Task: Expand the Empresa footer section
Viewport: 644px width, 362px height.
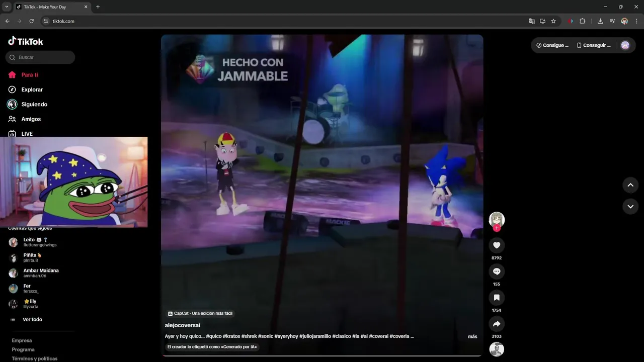Action: click(22, 340)
